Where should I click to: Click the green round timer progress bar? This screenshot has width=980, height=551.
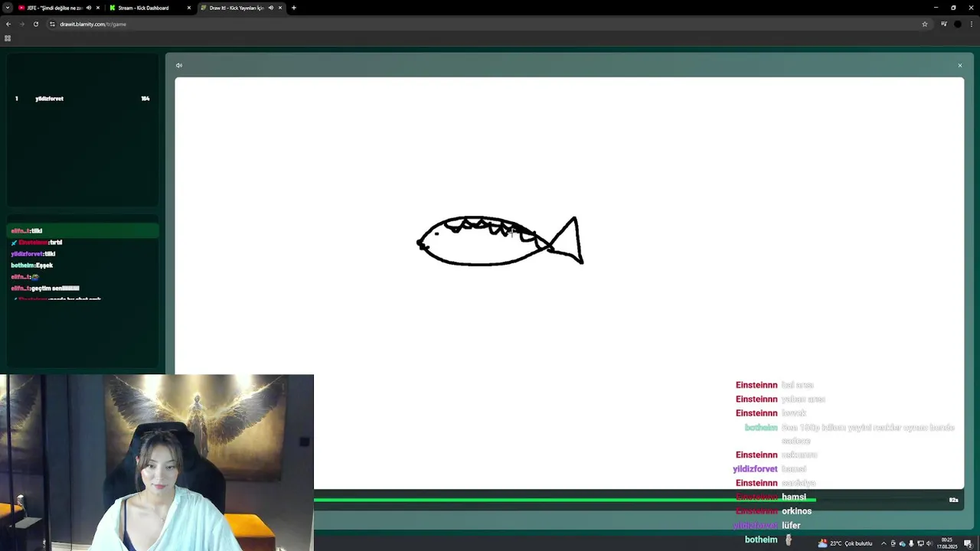[565, 500]
